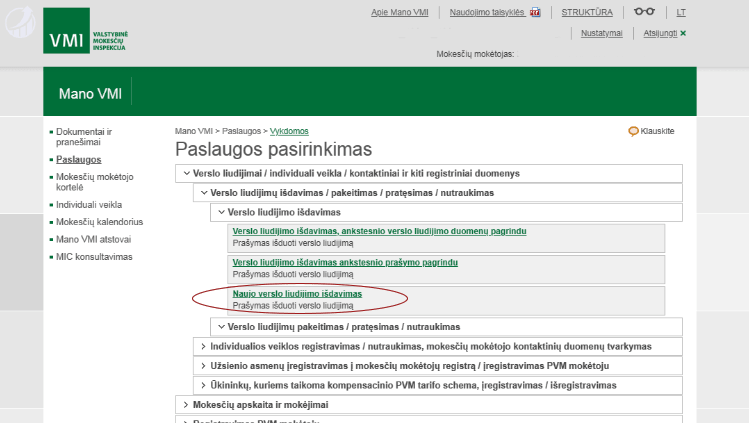Click Klauskite help link

(657, 131)
